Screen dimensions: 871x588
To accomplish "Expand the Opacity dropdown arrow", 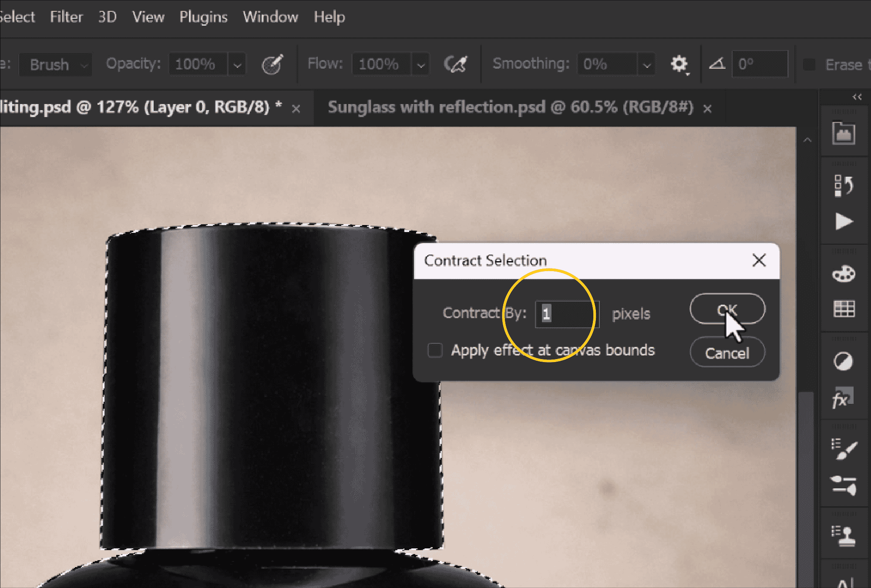I will pyautogui.click(x=237, y=65).
